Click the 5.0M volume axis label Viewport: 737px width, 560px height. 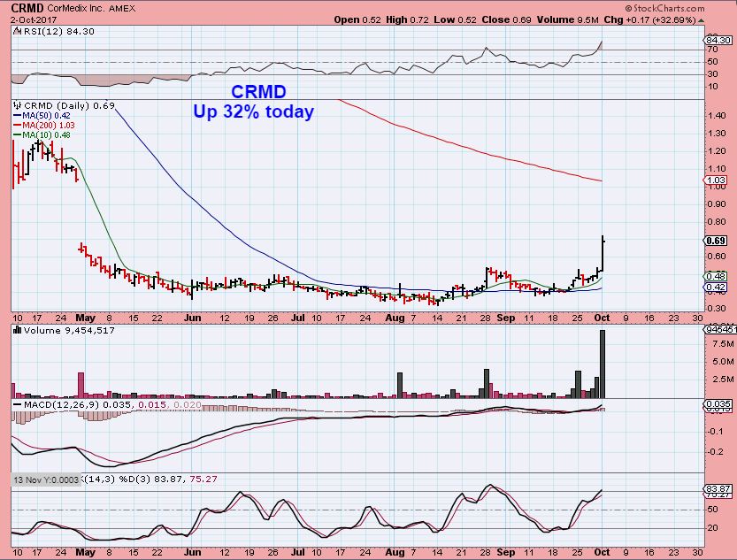click(x=723, y=361)
